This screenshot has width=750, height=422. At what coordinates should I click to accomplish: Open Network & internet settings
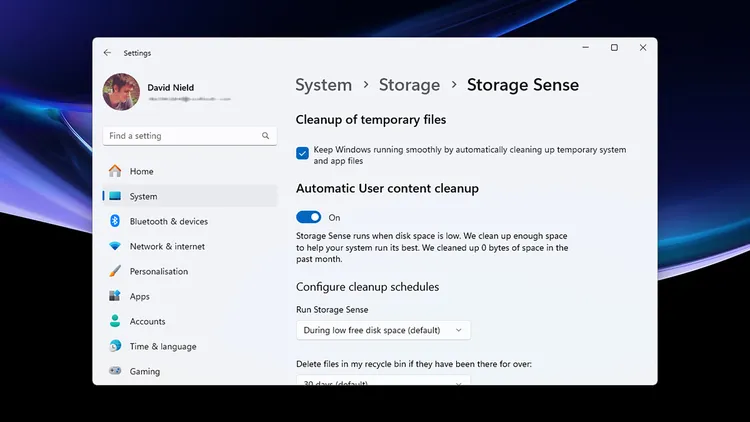pos(166,246)
